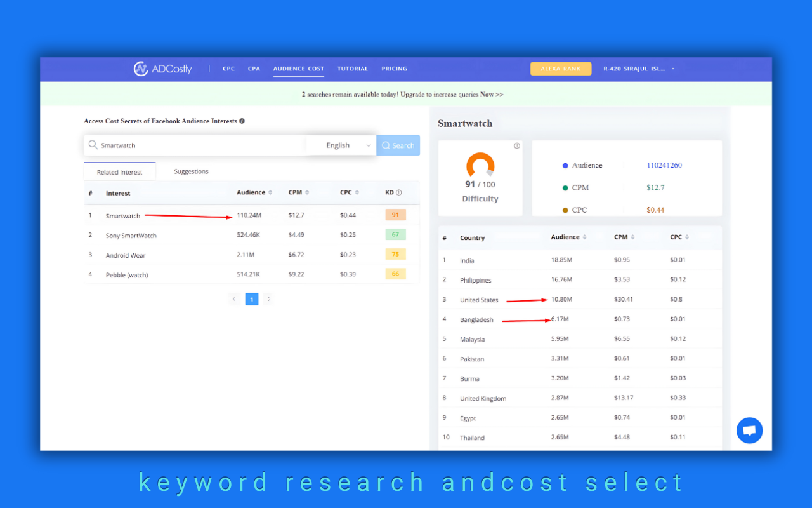The height and width of the screenshot is (508, 812).
Task: Expand the account user dropdown menu
Action: [672, 69]
